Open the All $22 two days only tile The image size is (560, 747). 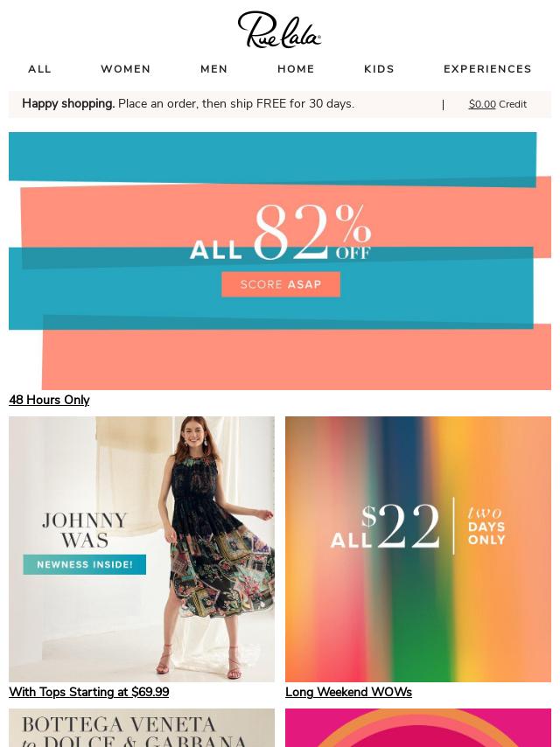click(418, 548)
